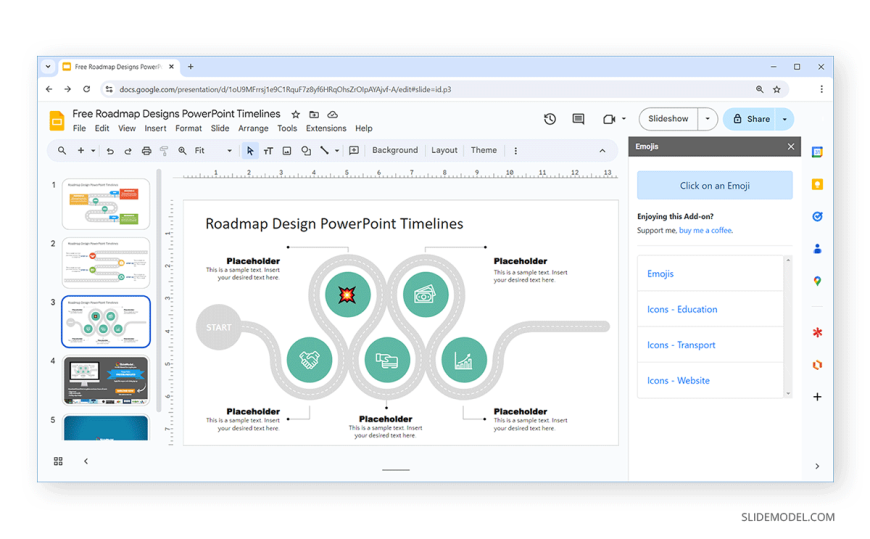This screenshot has width=870, height=539.
Task: Open Contacts in side panel
Action: click(817, 249)
